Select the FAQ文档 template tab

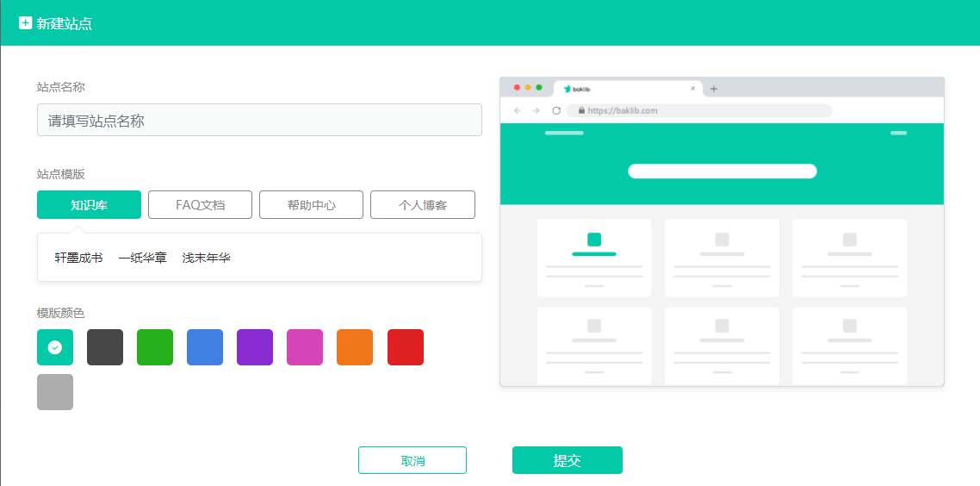pyautogui.click(x=200, y=205)
